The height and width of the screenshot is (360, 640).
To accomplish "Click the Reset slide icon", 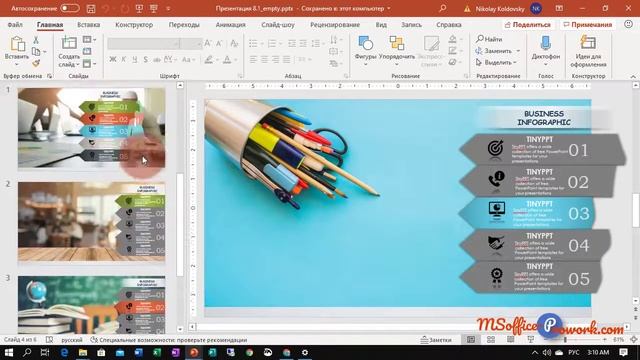I will pos(87,51).
